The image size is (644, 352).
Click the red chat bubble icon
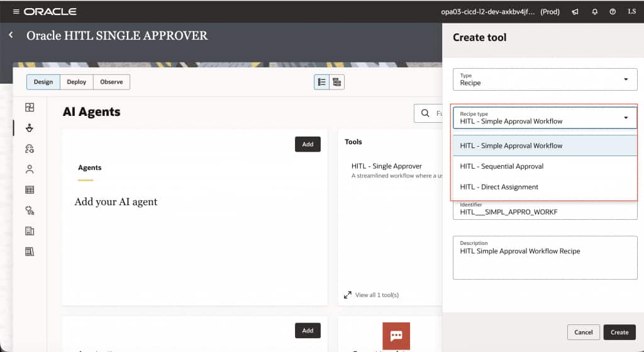396,336
